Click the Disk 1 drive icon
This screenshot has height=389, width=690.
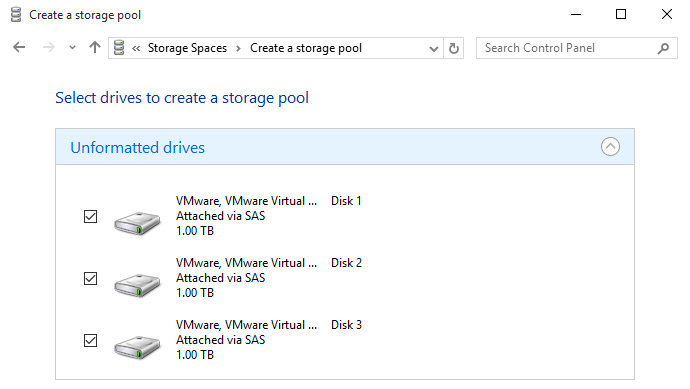point(137,223)
